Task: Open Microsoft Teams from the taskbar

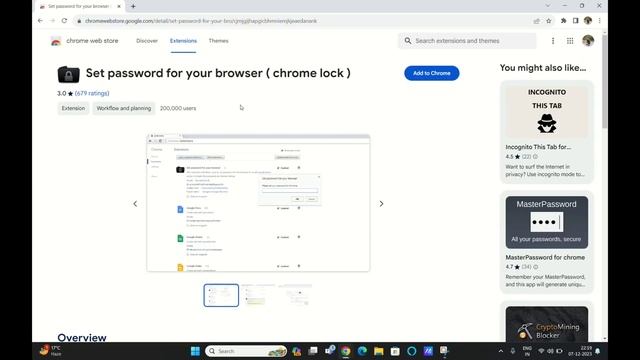Action: 329,350
